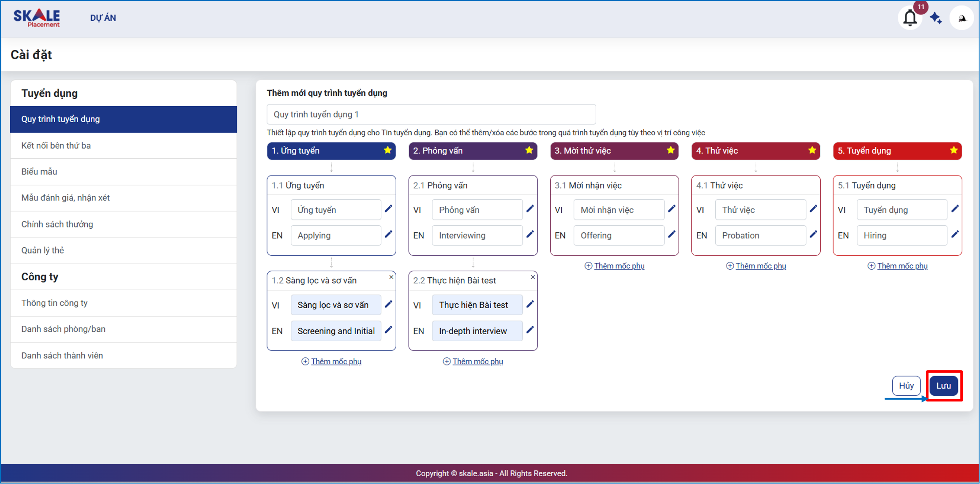Click Lưu button to save

coord(943,386)
